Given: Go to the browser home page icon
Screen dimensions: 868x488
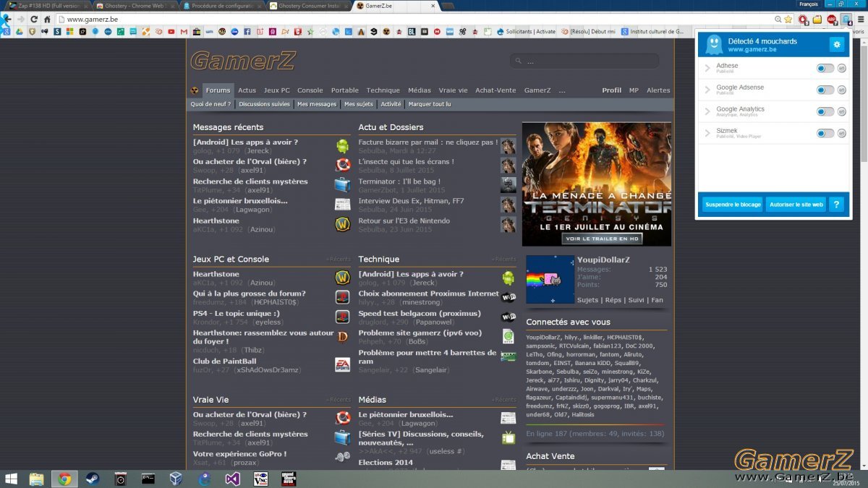Looking at the screenshot, I should tap(47, 19).
